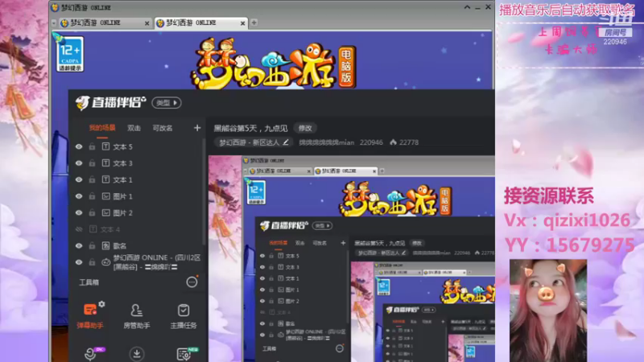Open the tool icon with NEW badge
This screenshot has width=644, height=362.
(x=184, y=354)
